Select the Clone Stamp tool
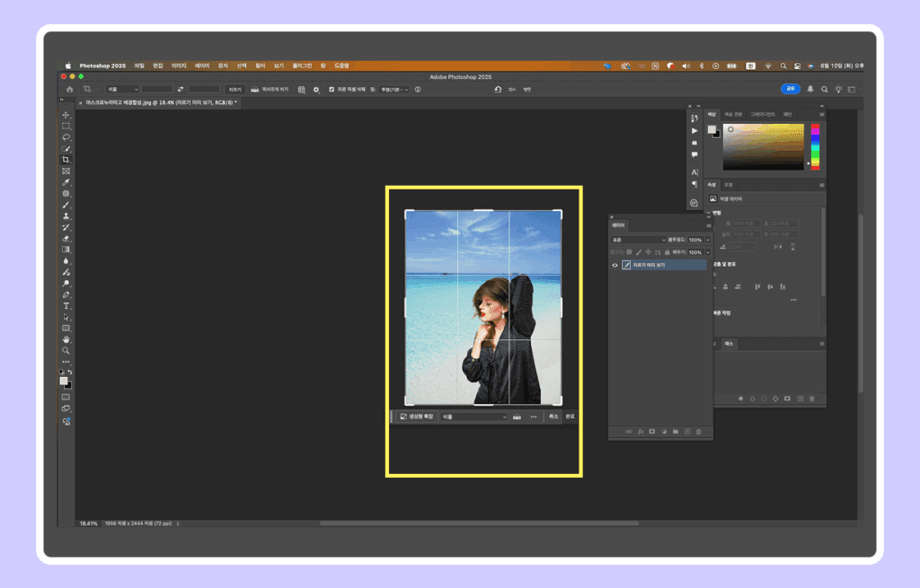Screen dimensions: 920x588 (66, 215)
